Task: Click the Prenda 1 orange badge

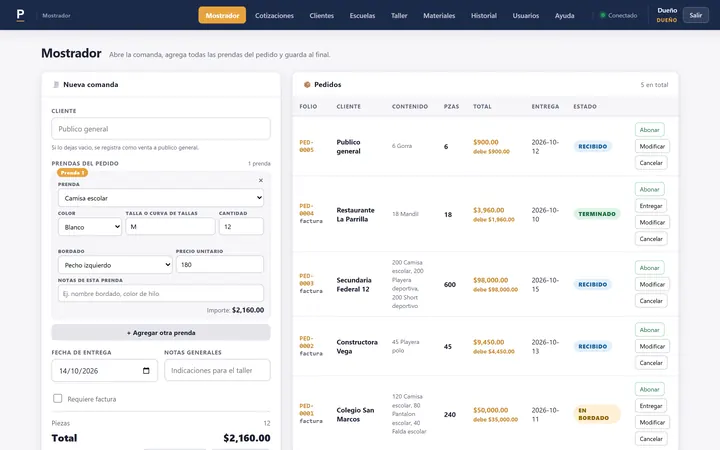Action: pyautogui.click(x=72, y=173)
